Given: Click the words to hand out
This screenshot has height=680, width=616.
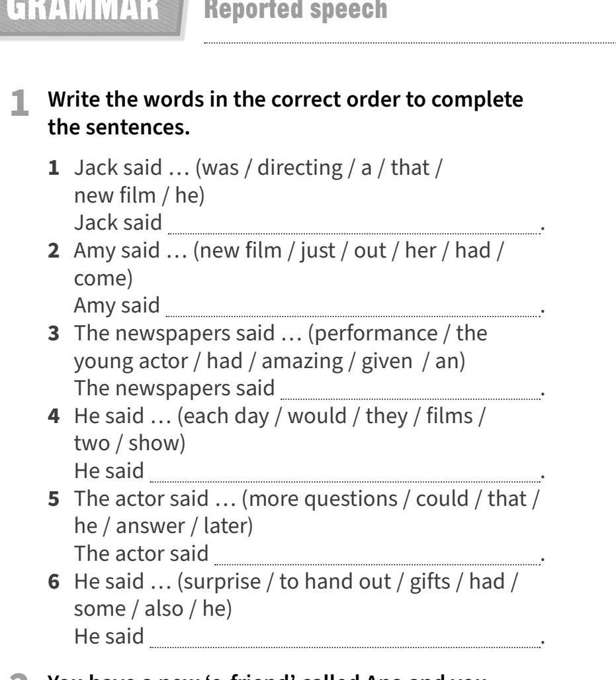Looking at the screenshot, I should pyautogui.click(x=335, y=581).
